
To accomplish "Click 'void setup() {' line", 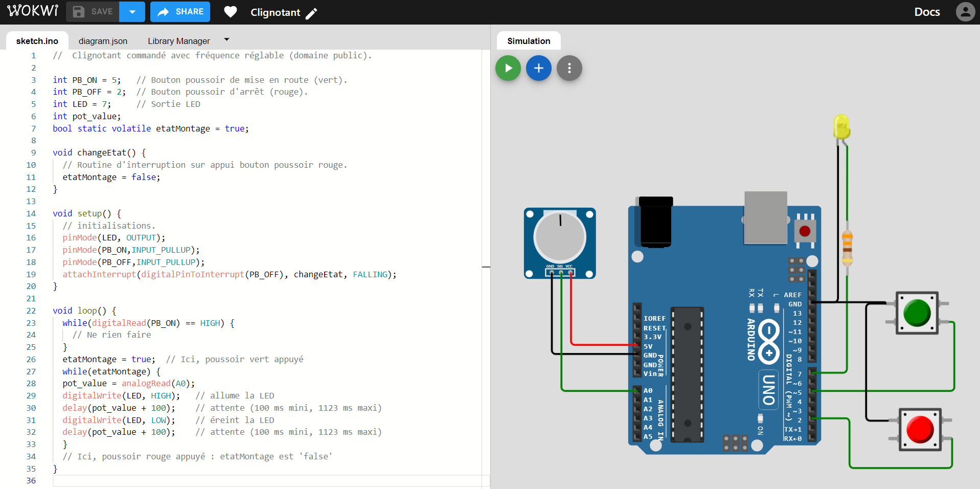I will (87, 213).
